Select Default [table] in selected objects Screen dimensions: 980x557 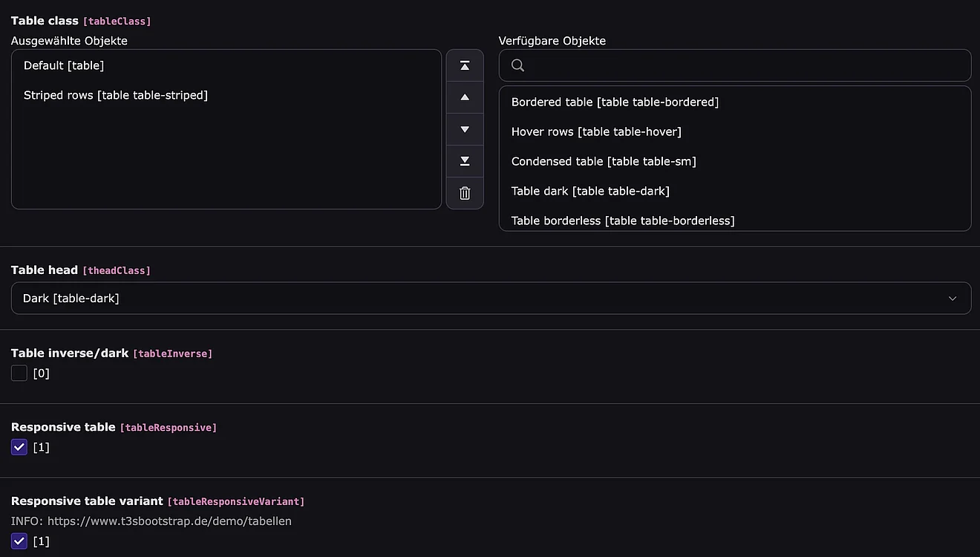click(64, 65)
